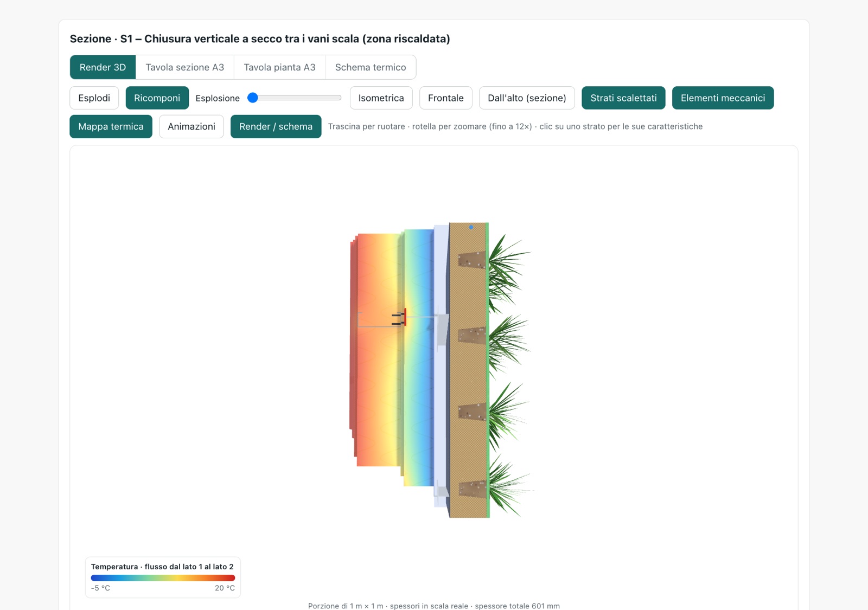This screenshot has width=868, height=610.
Task: Open the Tavola sezione A3 tab
Action: tap(184, 67)
